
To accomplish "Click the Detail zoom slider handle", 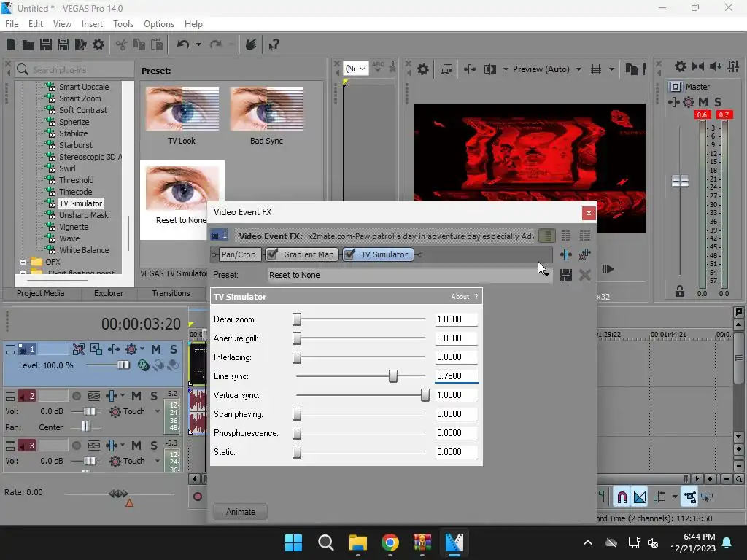I will pyautogui.click(x=297, y=319).
